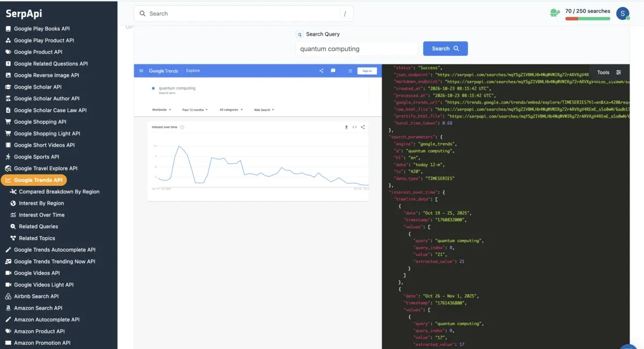Click Google Short Videos API icon
644x349 pixels.
pos(8,145)
